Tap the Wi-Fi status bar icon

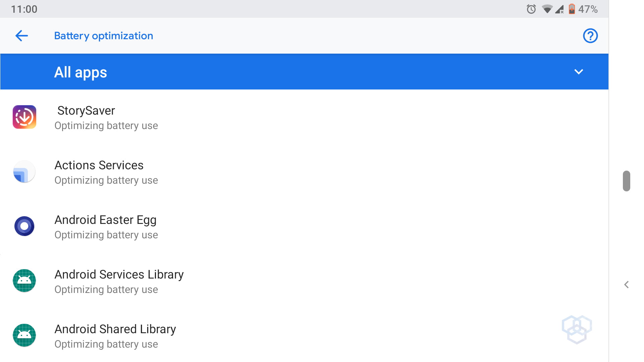coord(547,9)
